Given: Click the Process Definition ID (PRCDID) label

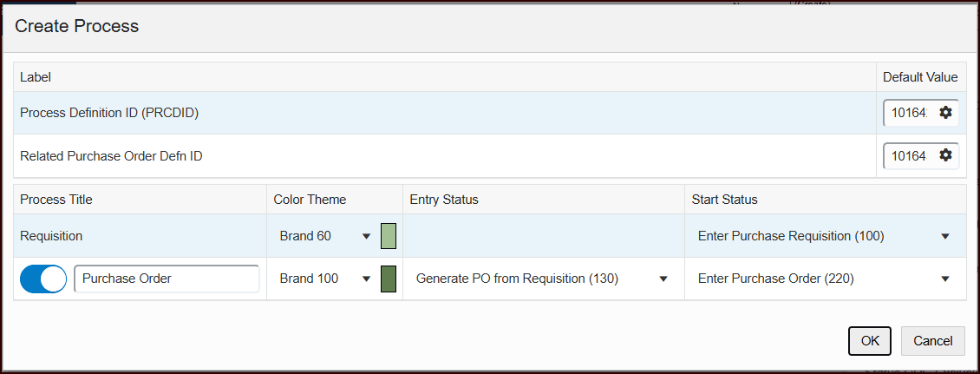Looking at the screenshot, I should (109, 113).
